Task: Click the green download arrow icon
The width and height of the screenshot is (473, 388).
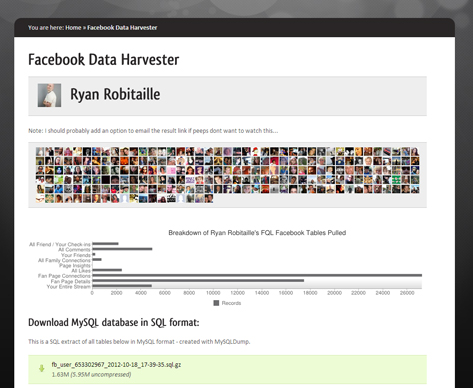Action: pos(42,368)
